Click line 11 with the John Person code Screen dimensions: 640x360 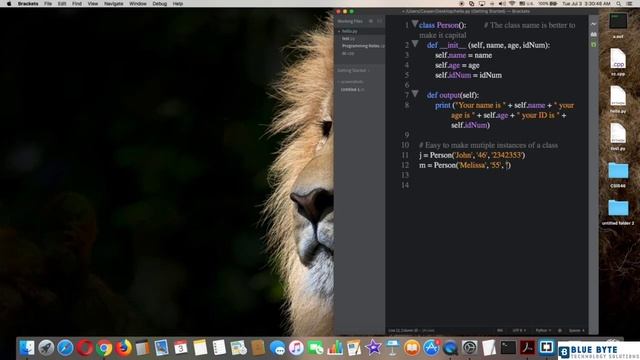click(x=472, y=155)
